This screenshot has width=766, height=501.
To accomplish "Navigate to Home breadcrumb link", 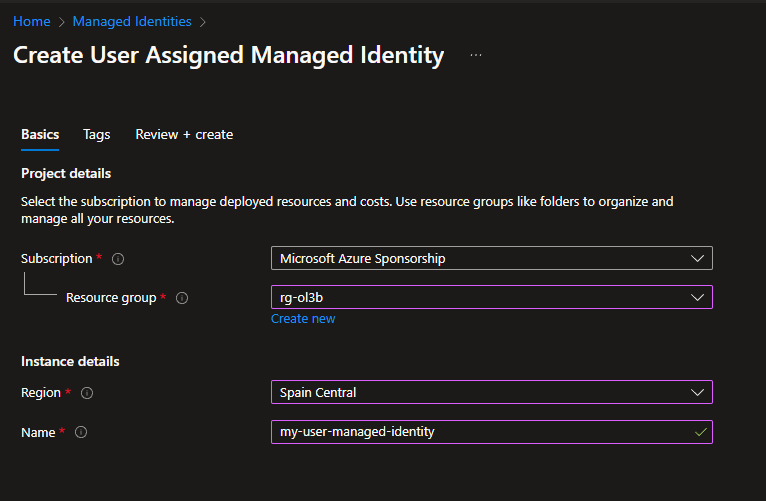I will [31, 21].
